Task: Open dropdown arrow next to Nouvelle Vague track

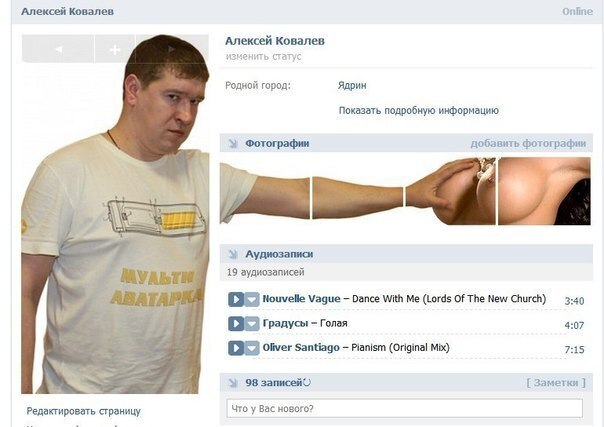Action: click(x=252, y=299)
